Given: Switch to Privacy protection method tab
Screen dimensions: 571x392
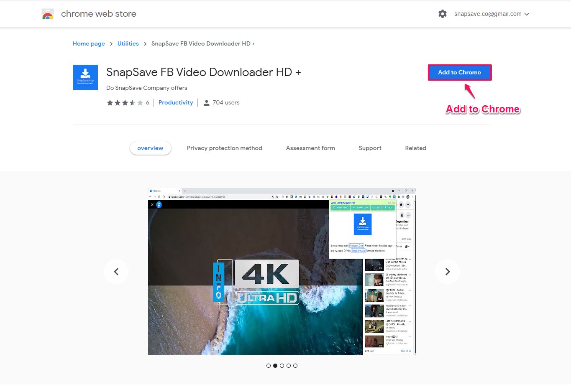Looking at the screenshot, I should coord(225,148).
